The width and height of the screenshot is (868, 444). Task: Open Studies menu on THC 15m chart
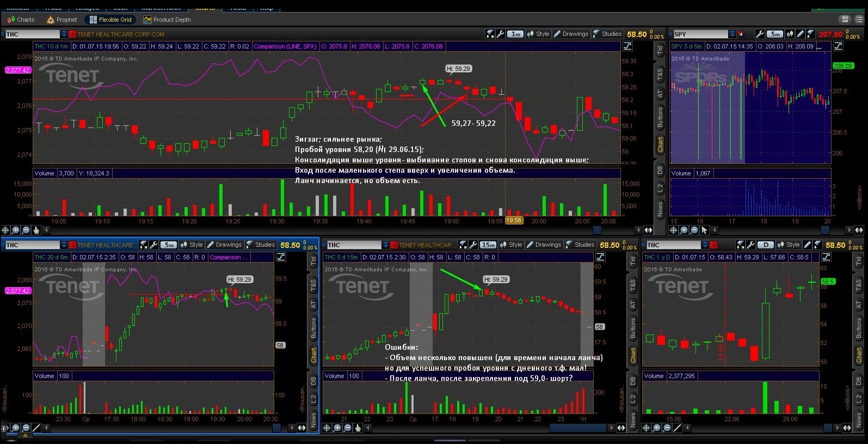pos(580,245)
